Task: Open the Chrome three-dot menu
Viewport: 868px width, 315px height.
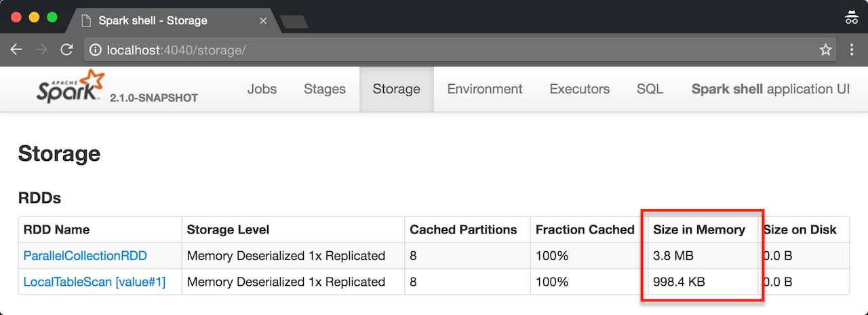Action: click(x=852, y=50)
